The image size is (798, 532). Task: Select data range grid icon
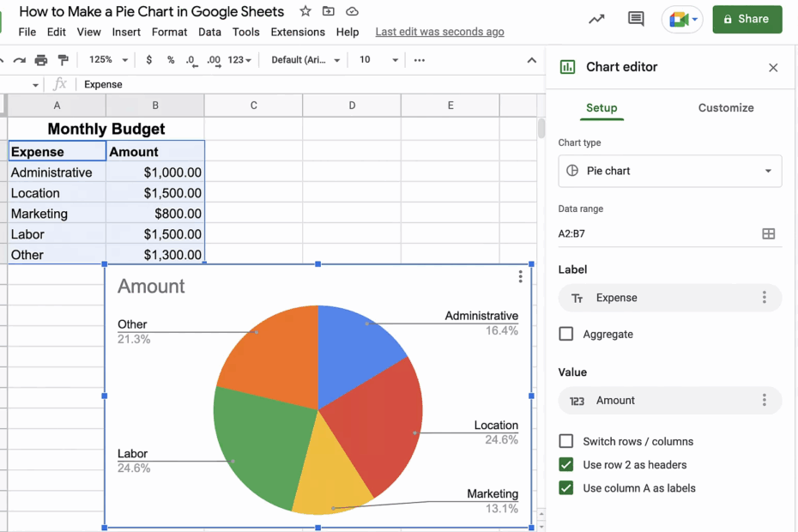tap(769, 233)
